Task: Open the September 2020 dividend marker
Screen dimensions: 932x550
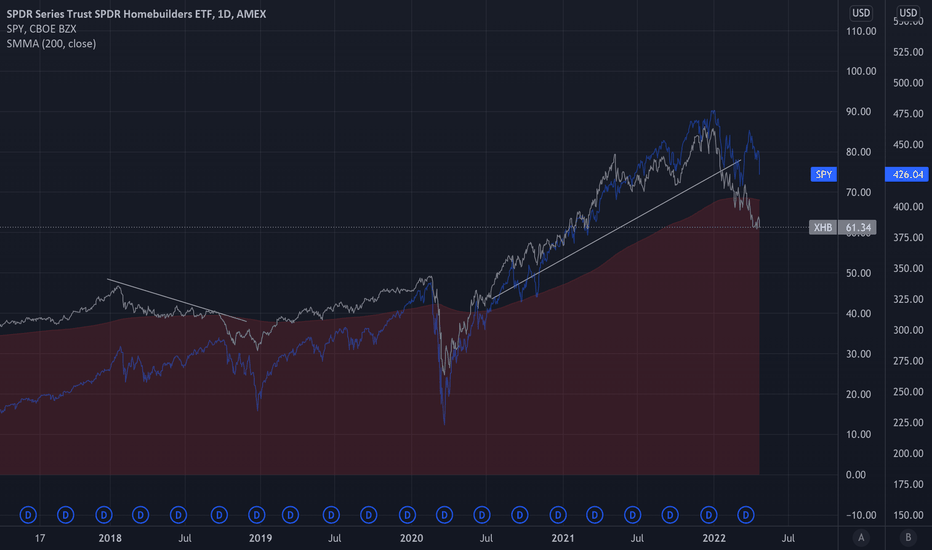Action: tap(519, 514)
